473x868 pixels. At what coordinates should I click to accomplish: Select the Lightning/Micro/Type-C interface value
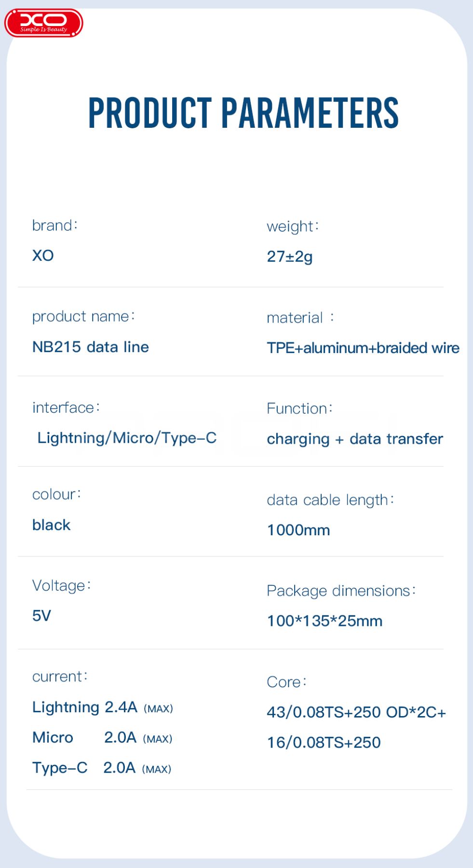click(x=127, y=438)
